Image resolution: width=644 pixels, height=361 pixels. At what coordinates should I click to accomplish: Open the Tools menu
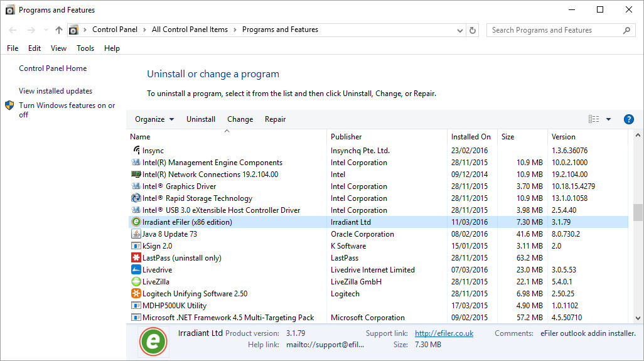click(85, 48)
